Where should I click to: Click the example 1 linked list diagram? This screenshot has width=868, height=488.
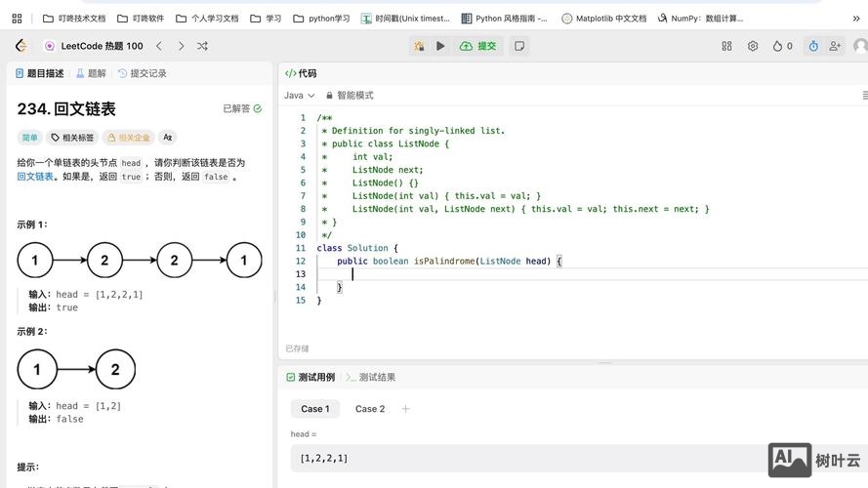coord(140,260)
